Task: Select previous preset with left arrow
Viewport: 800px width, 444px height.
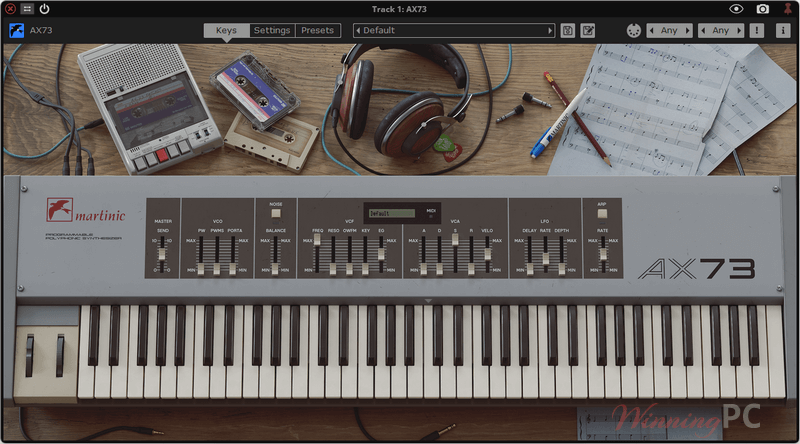Action: pyautogui.click(x=358, y=31)
